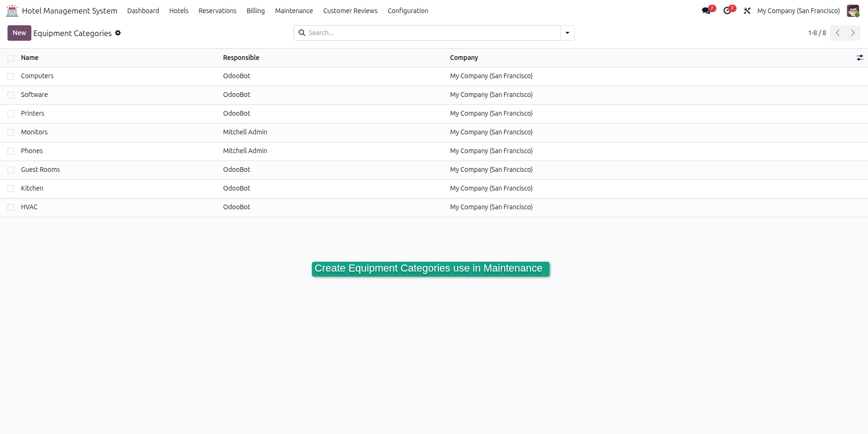Click the debug tools wrench icon
868x434 pixels.
click(747, 11)
